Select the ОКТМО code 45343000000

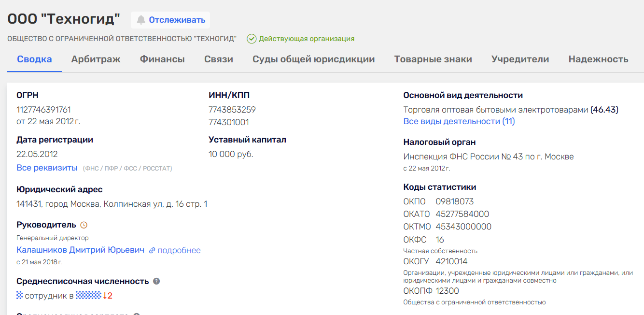tap(463, 227)
